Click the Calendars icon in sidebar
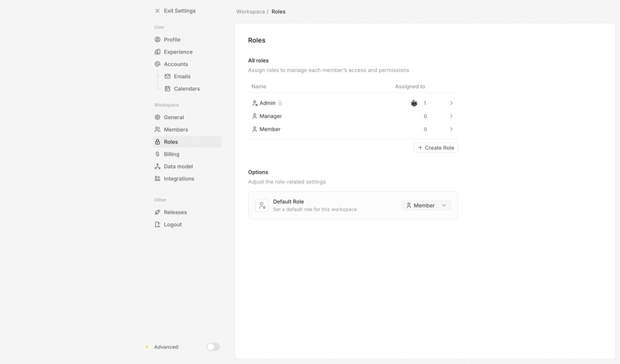The image size is (620, 364). (x=167, y=88)
